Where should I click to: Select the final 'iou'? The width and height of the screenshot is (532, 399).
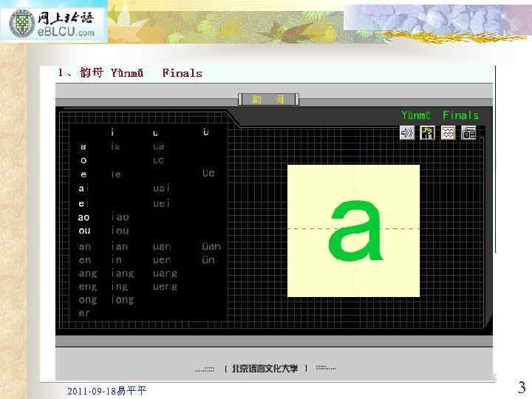pyautogui.click(x=120, y=231)
